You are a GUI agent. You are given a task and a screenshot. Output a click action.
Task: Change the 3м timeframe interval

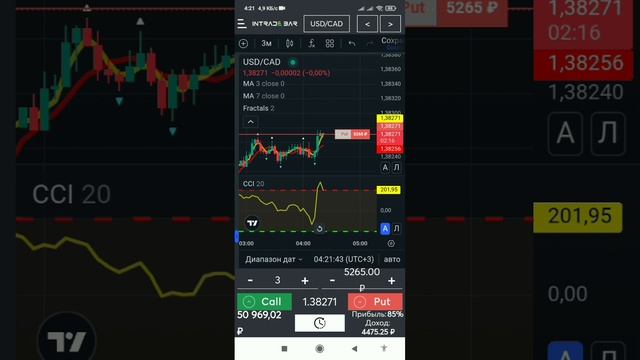pyautogui.click(x=266, y=43)
